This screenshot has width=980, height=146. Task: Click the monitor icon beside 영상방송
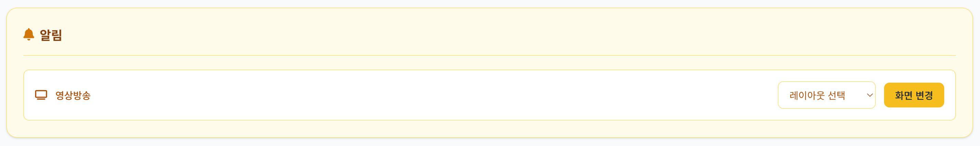pos(41,95)
